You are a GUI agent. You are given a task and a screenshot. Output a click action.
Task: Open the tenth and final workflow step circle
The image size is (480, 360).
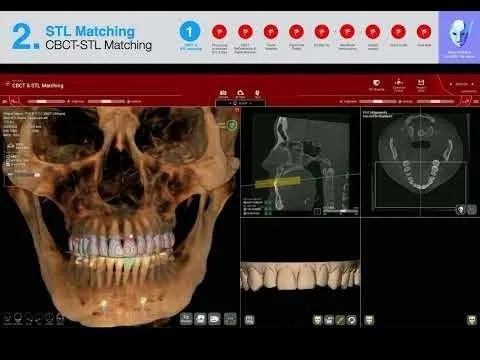(x=424, y=32)
